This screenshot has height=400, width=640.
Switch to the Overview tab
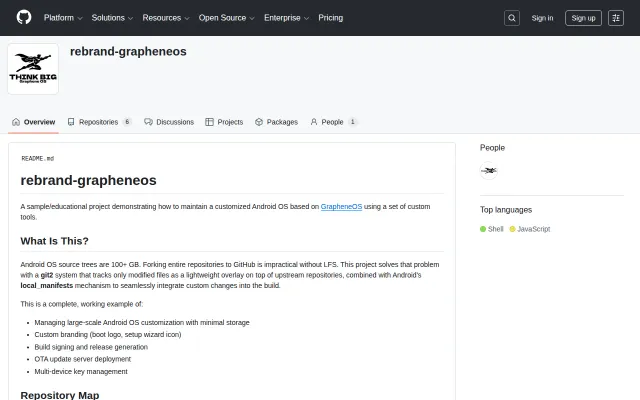click(33, 122)
